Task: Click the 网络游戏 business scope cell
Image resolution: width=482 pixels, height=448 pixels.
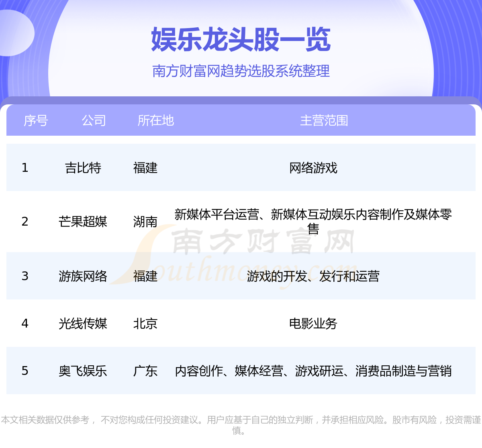Action: coord(313,168)
